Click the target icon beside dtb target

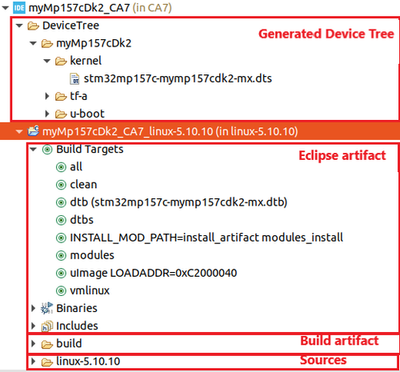click(x=61, y=202)
